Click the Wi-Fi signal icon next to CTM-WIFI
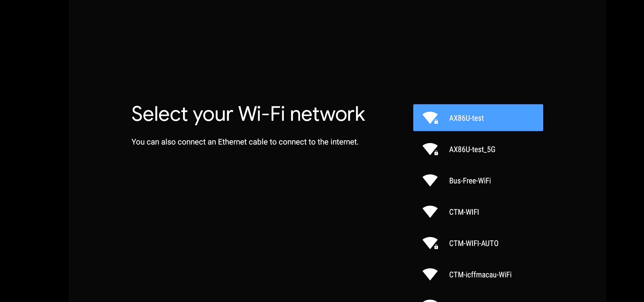 [430, 212]
